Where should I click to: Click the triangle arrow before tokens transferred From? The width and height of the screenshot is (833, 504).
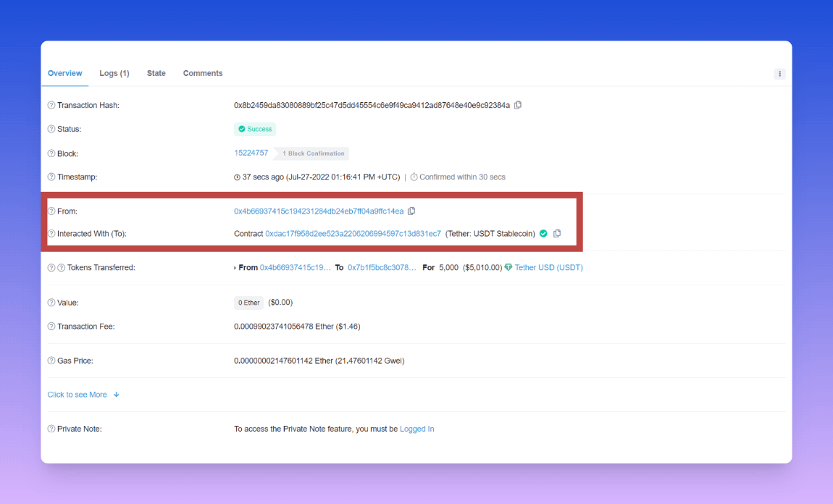[235, 268]
